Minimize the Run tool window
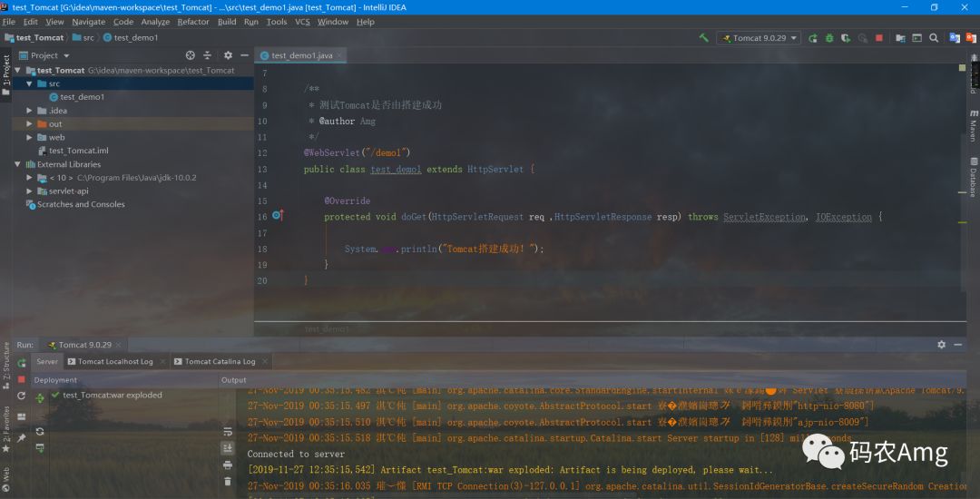 (x=958, y=345)
